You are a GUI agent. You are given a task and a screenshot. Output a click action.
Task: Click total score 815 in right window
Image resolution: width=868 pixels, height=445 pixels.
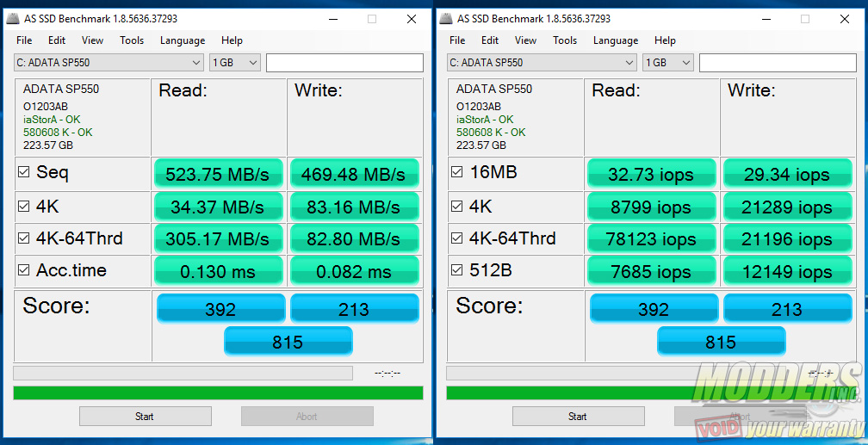point(722,341)
